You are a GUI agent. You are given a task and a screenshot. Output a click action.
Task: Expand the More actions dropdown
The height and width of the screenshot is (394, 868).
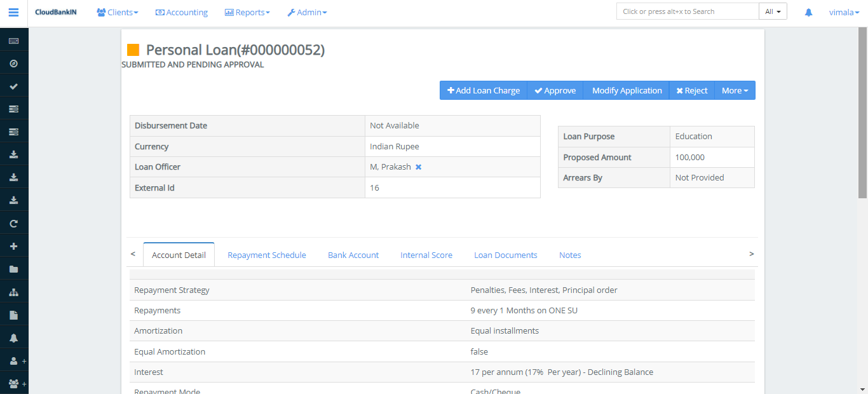point(735,90)
